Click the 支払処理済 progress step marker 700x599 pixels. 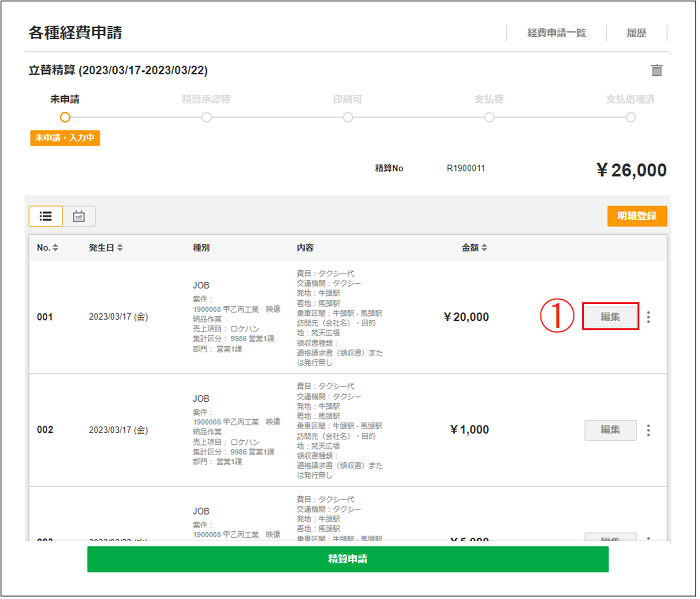point(630,117)
